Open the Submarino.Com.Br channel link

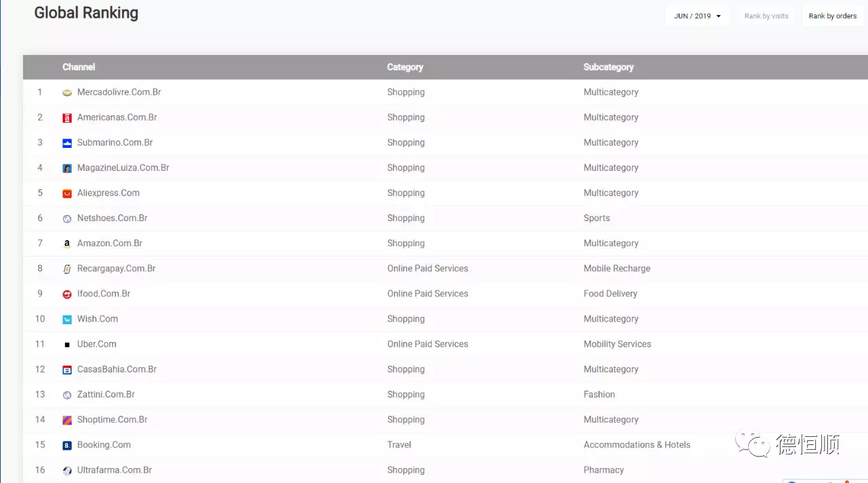pyautogui.click(x=115, y=142)
